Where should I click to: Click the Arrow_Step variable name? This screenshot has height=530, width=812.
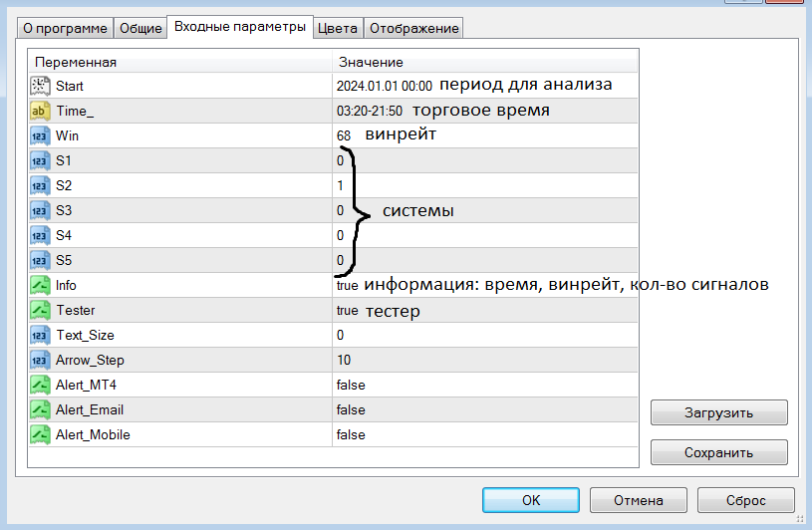coord(90,360)
